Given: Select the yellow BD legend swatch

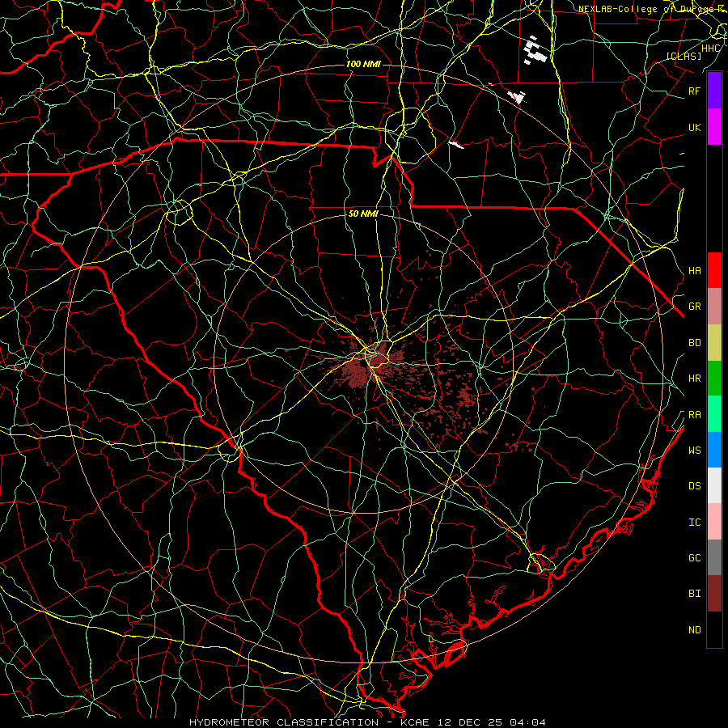Looking at the screenshot, I should [714, 343].
